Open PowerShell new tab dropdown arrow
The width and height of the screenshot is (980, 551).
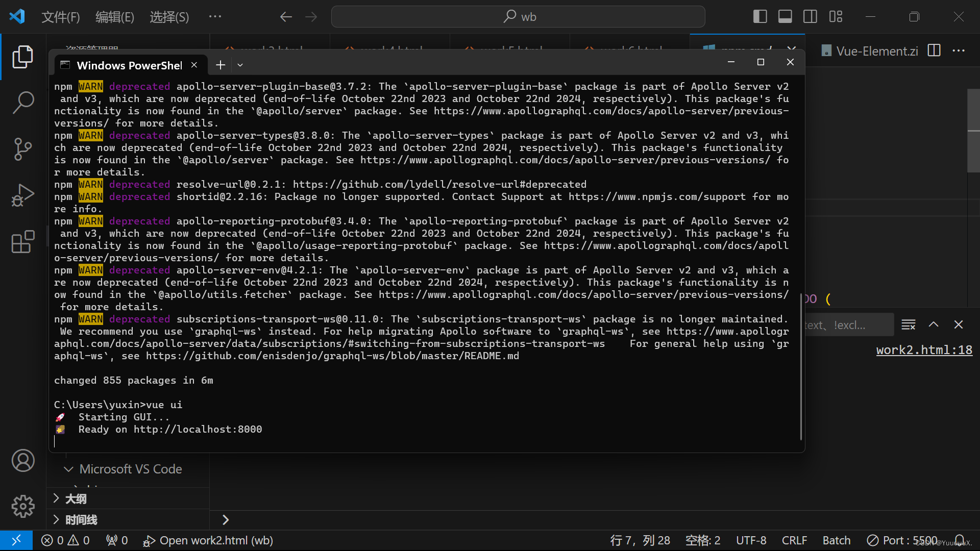[x=240, y=65]
